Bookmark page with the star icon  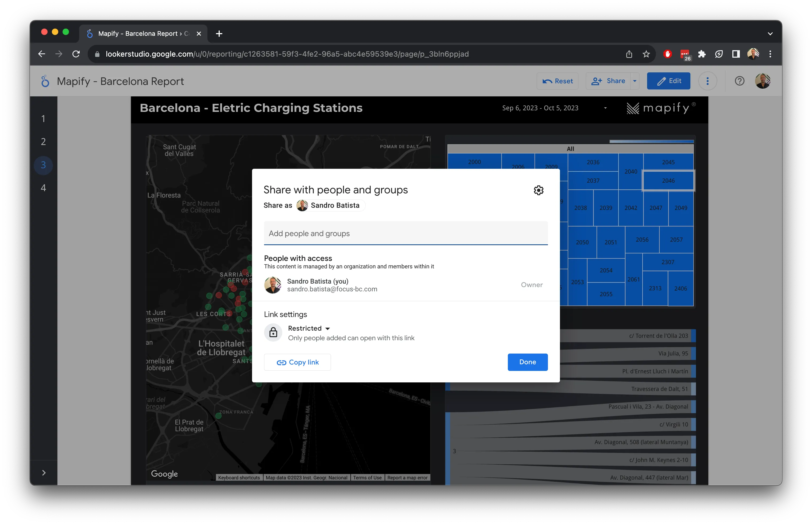[x=646, y=54]
